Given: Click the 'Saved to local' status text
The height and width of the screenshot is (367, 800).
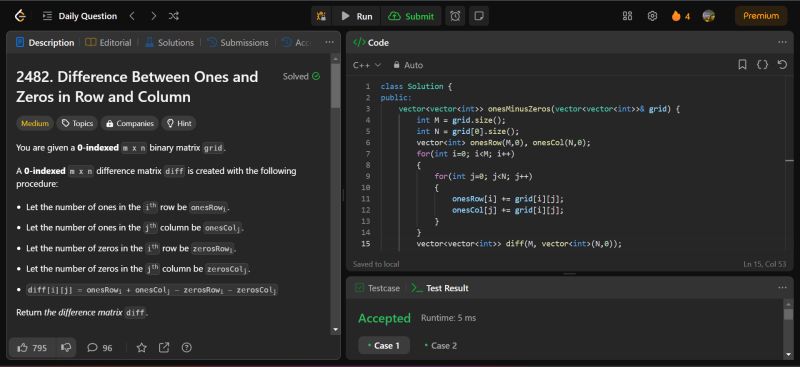Looking at the screenshot, I should [376, 264].
